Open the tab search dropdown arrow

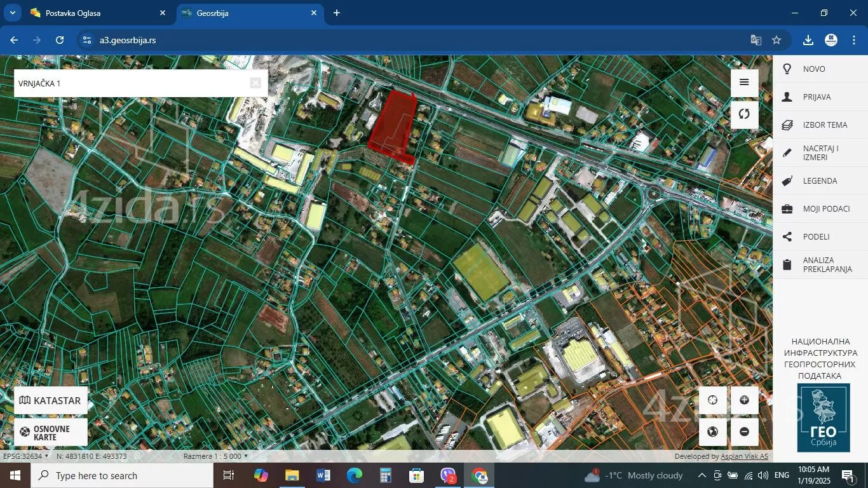[x=13, y=13]
